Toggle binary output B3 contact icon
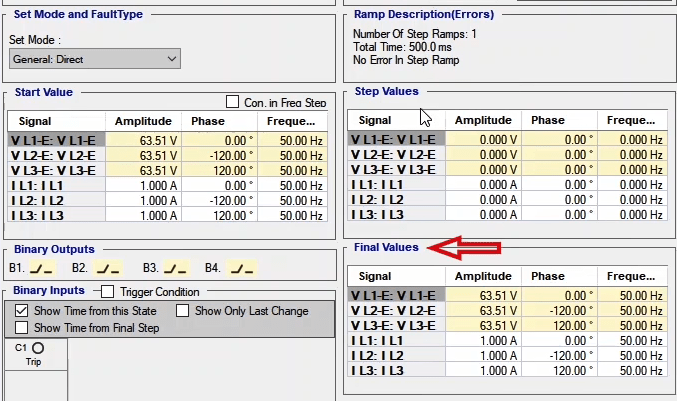677x401 pixels. click(176, 268)
